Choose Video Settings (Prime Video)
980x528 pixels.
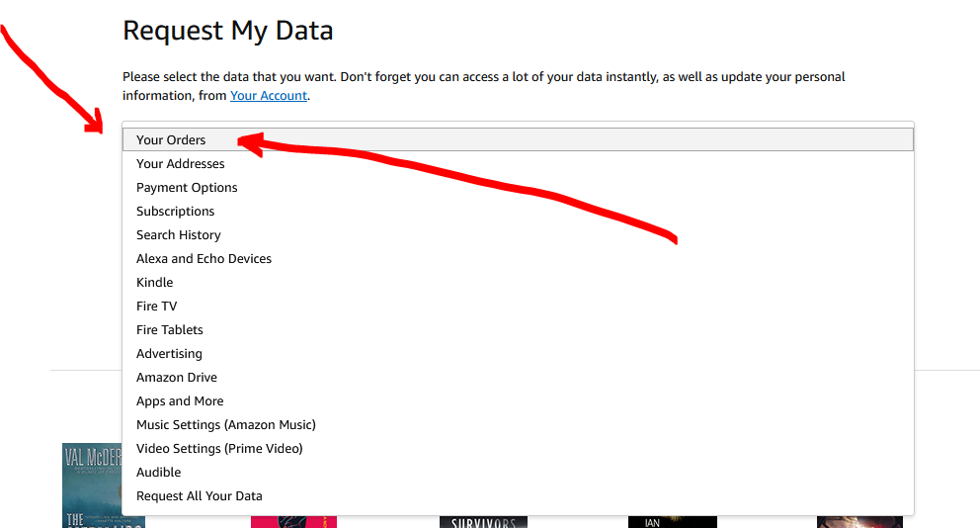219,449
